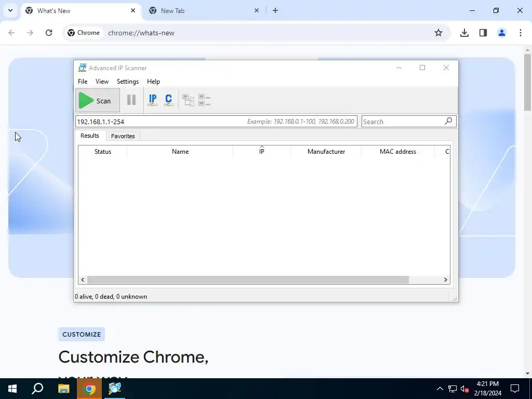Reload the Chrome page

click(49, 33)
